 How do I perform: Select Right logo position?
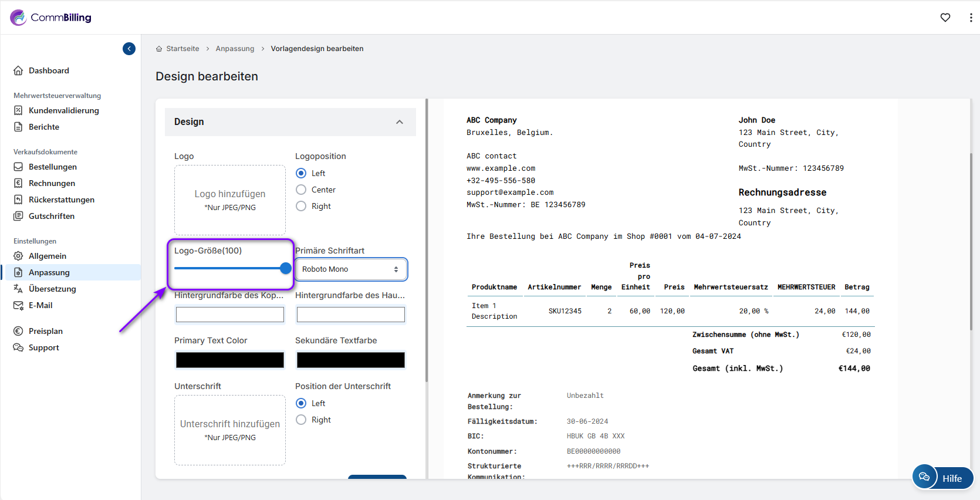(x=301, y=206)
